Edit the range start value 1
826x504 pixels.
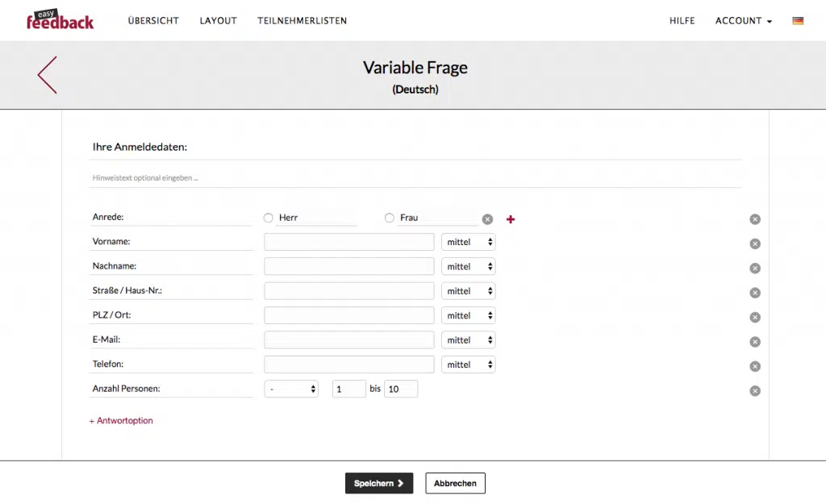click(x=348, y=389)
